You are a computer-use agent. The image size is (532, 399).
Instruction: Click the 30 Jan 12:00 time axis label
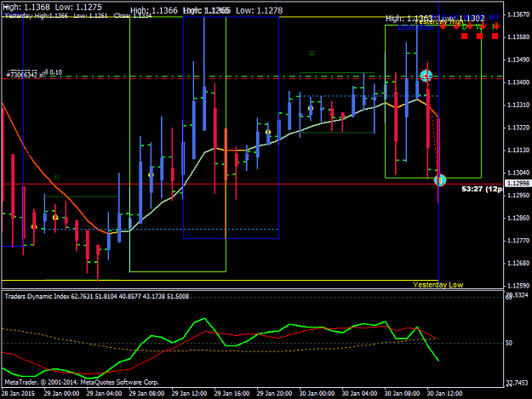tap(444, 394)
